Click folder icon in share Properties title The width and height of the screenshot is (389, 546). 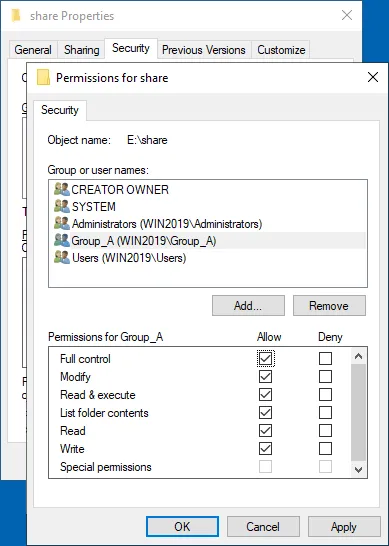click(x=16, y=16)
